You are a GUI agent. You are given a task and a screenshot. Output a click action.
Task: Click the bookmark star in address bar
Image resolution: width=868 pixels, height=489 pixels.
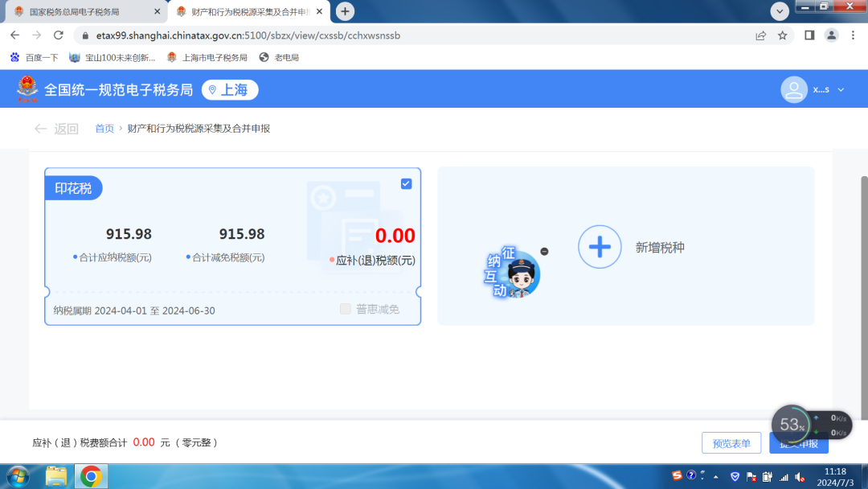(x=783, y=35)
